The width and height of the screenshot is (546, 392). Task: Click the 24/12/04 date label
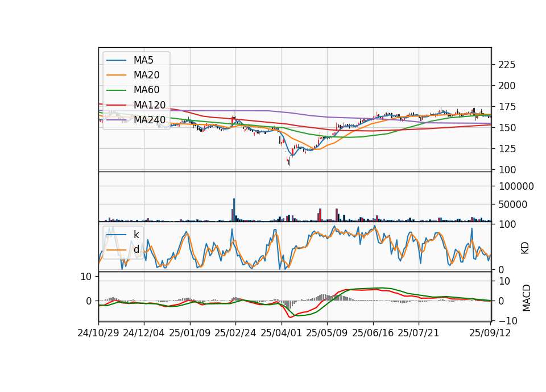[144, 333]
